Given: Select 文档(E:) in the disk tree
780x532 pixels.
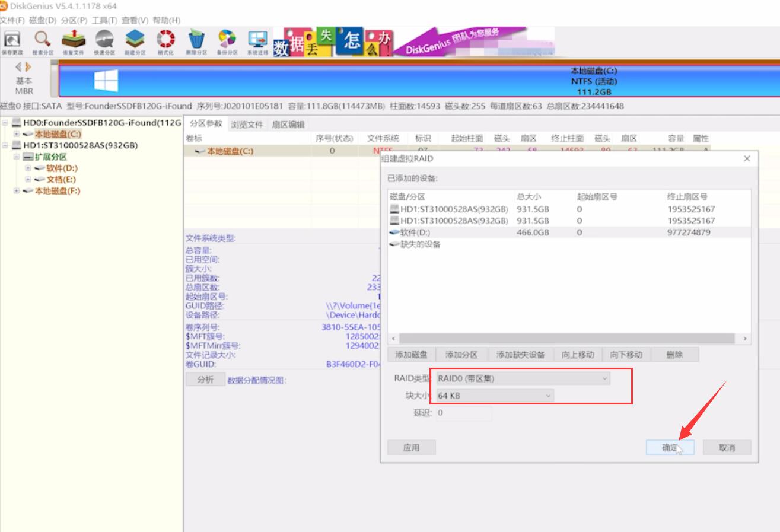Looking at the screenshot, I should [61, 179].
